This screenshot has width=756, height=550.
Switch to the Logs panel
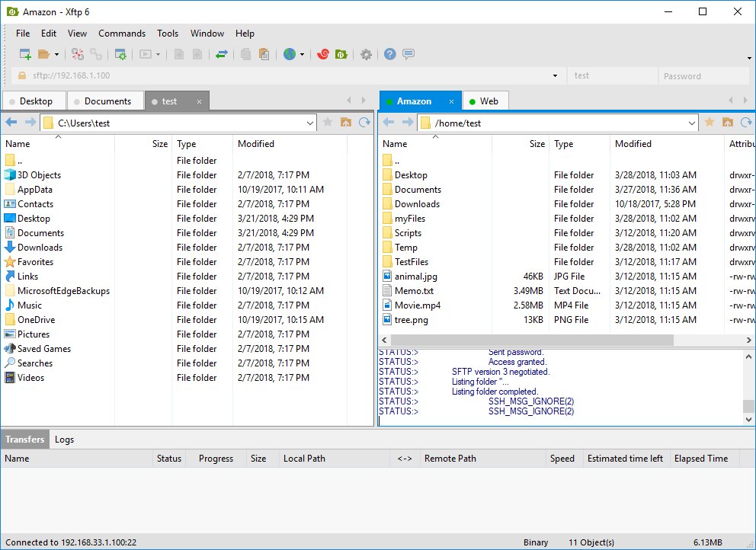point(64,440)
